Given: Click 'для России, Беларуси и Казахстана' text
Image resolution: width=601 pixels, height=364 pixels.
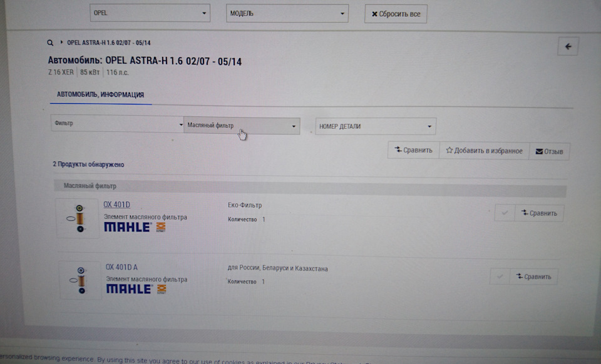Looking at the screenshot, I should coord(278,268).
